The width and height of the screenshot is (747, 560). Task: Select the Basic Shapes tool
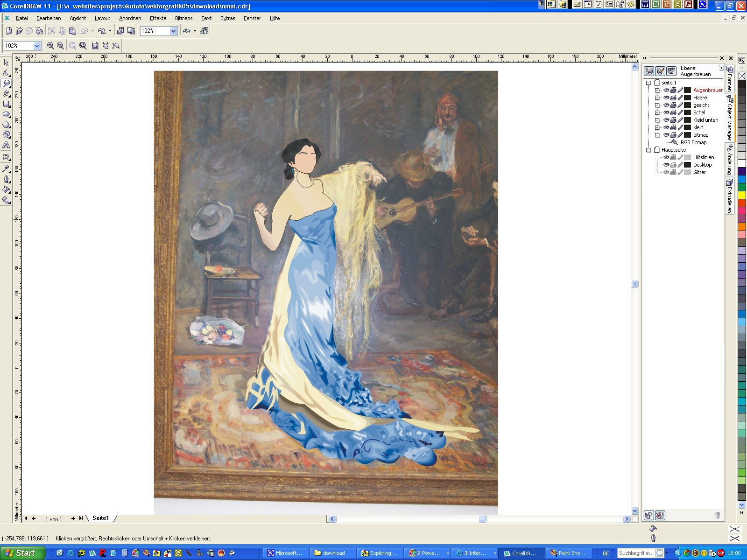pyautogui.click(x=6, y=134)
